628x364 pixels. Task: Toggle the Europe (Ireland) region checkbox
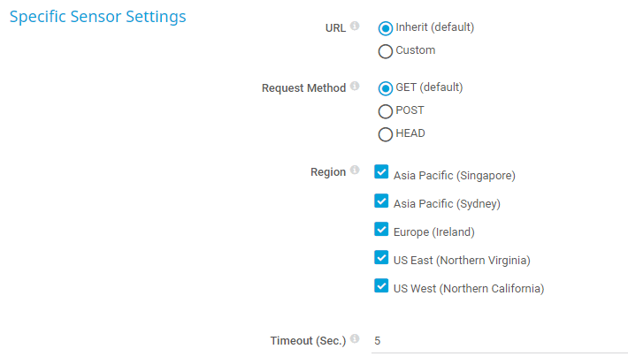pyautogui.click(x=381, y=229)
